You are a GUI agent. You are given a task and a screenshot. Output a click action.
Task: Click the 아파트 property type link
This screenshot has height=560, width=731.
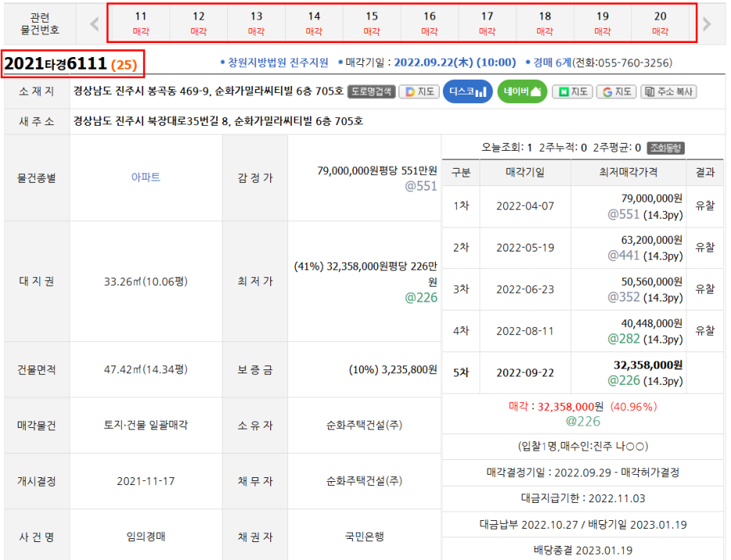click(x=145, y=177)
